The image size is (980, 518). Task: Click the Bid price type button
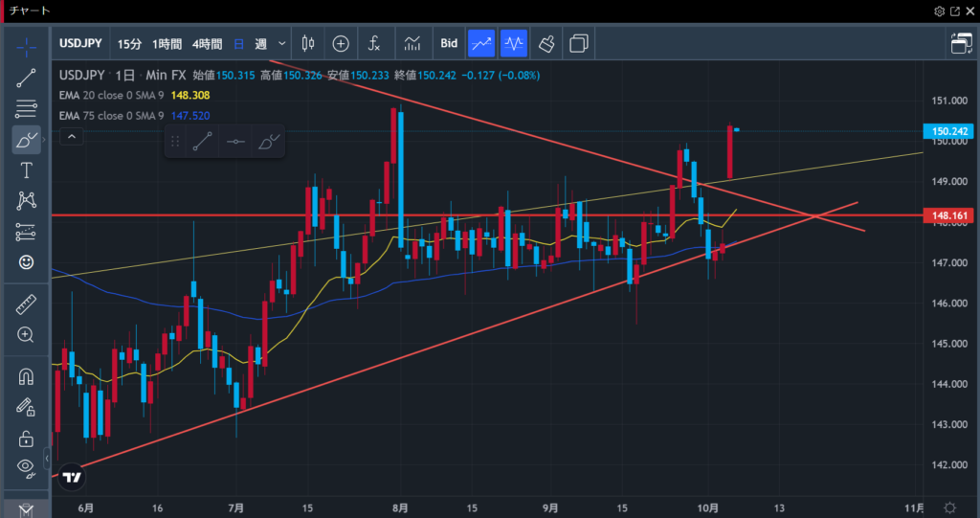[449, 43]
